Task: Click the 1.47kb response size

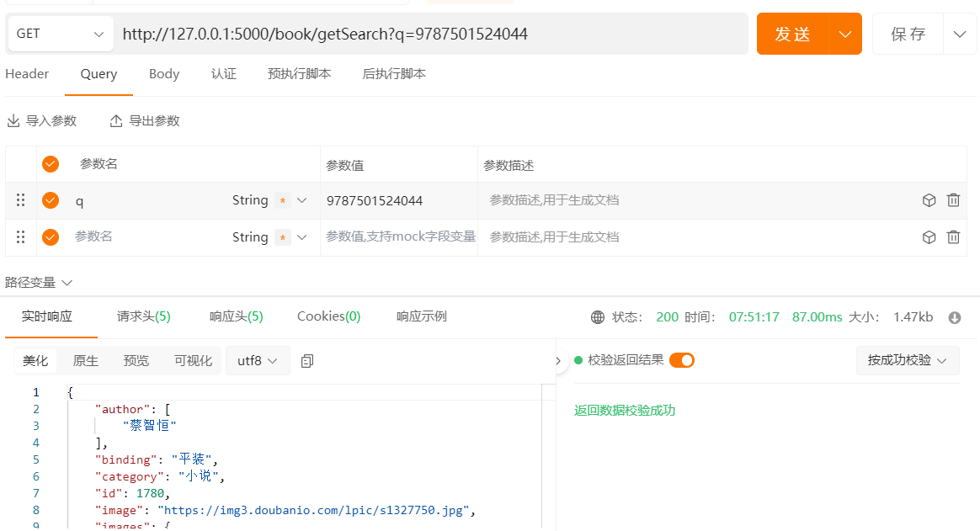Action: tap(913, 316)
